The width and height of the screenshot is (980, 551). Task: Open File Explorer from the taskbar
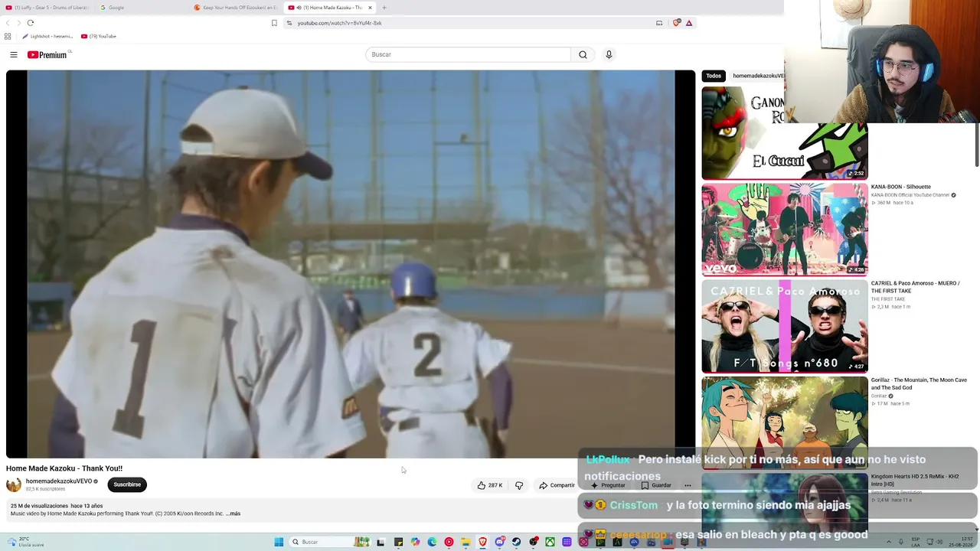tap(465, 542)
